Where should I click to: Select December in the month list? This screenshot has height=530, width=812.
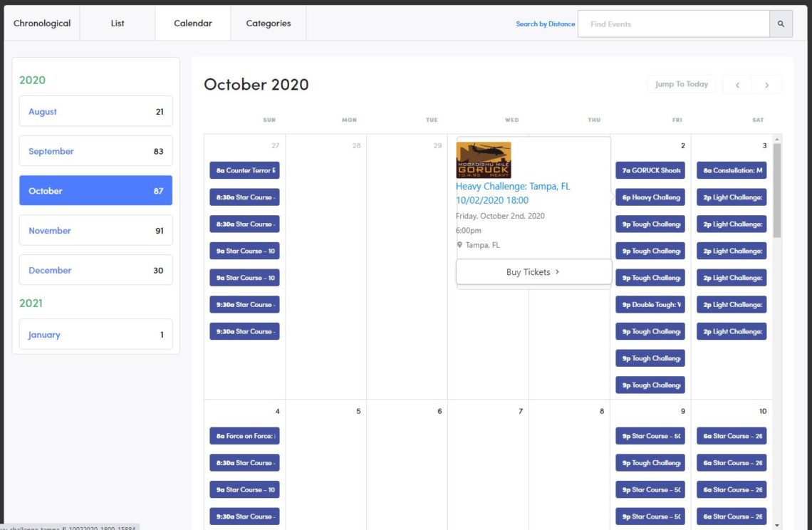point(96,270)
